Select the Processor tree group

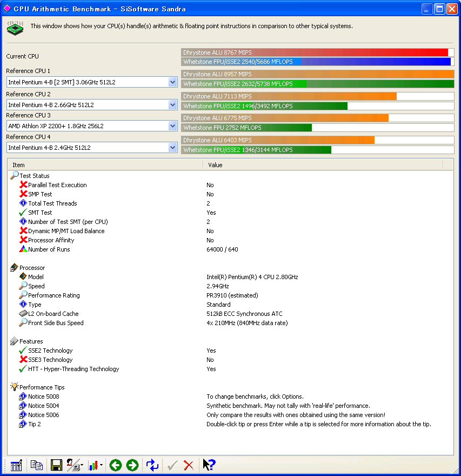point(32,267)
